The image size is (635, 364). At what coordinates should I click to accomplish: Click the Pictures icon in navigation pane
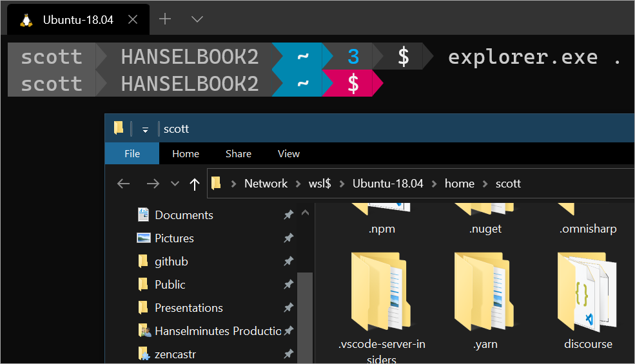point(143,238)
